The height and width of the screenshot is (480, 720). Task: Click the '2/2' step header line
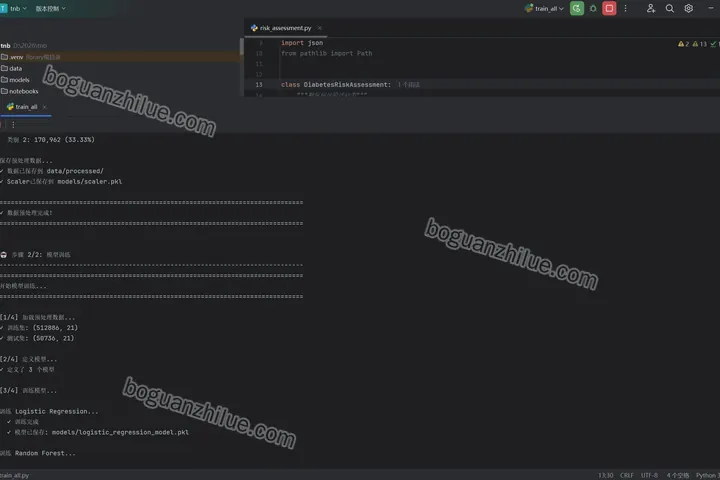(35, 254)
